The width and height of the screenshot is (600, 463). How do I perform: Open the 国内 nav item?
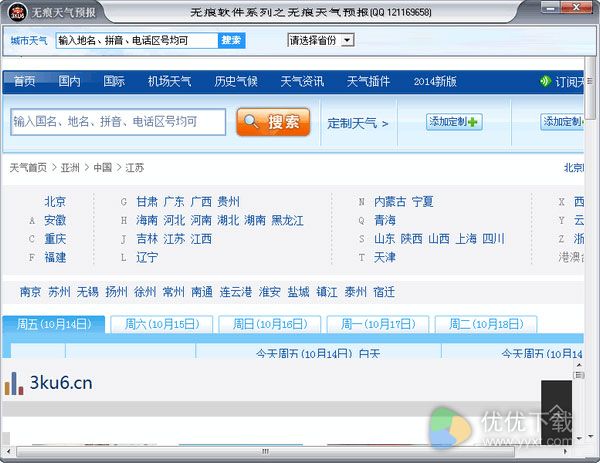69,81
